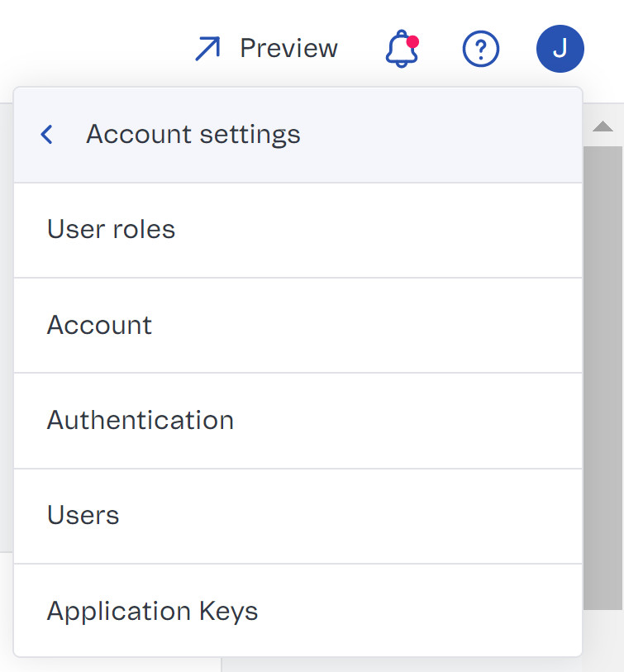Open the notifications bell

[402, 50]
